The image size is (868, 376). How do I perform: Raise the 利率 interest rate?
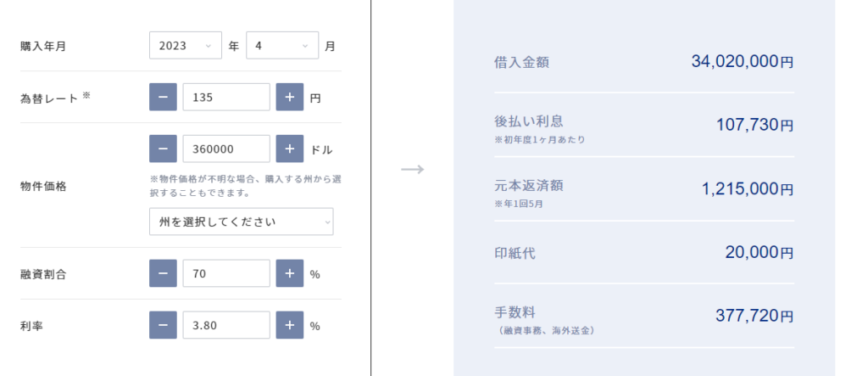(289, 325)
